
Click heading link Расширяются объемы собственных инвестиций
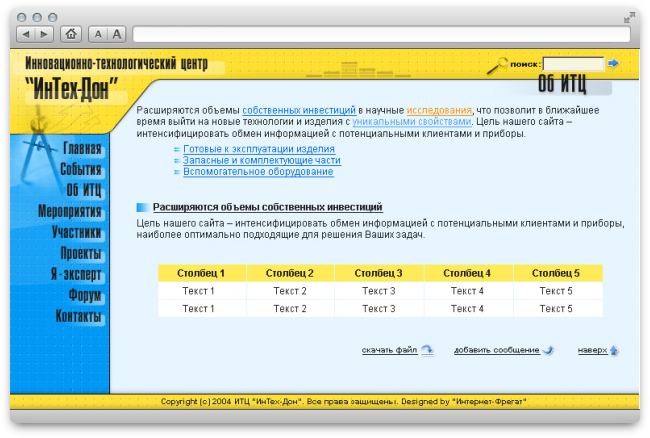(267, 207)
